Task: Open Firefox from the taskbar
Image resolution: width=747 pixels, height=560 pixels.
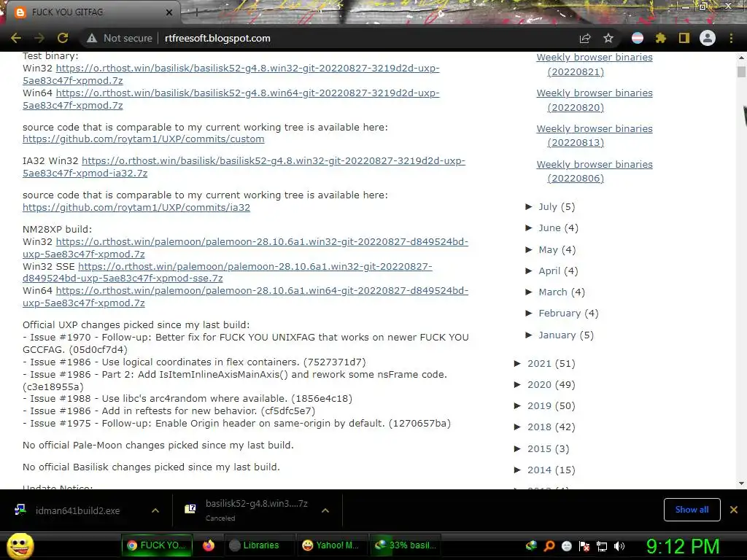Action: [208, 545]
